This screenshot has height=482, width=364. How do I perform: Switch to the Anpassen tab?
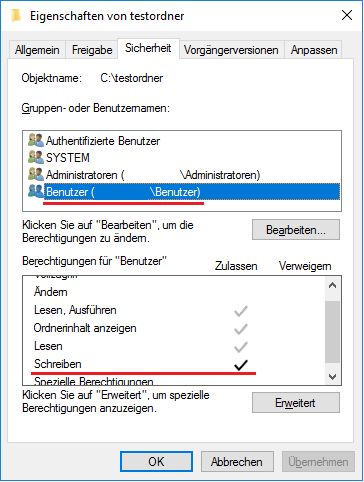point(314,50)
